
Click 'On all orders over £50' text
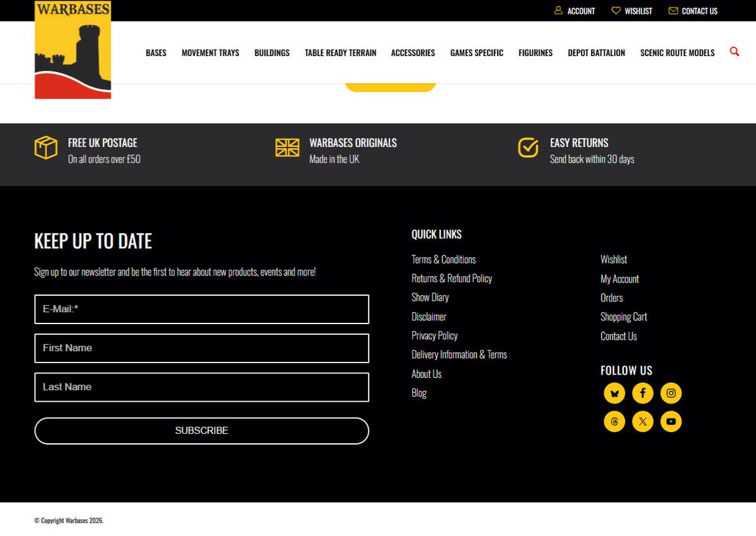(104, 160)
